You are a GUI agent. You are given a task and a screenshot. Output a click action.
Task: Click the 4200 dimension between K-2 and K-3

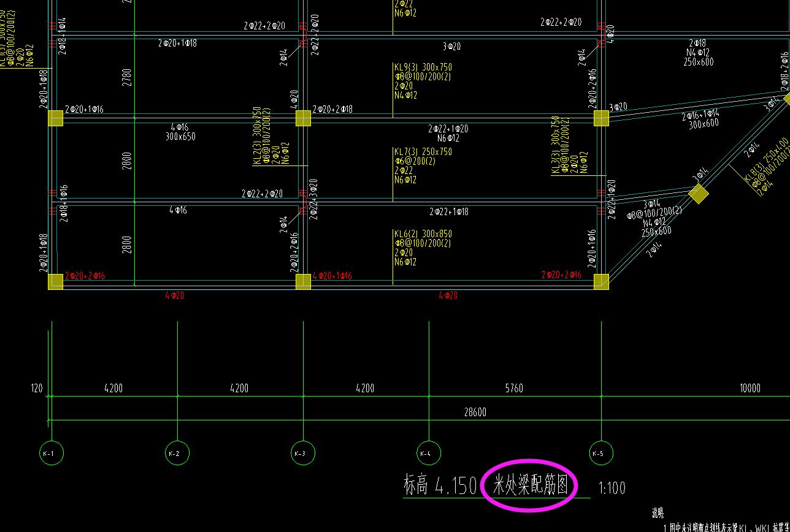click(239, 388)
